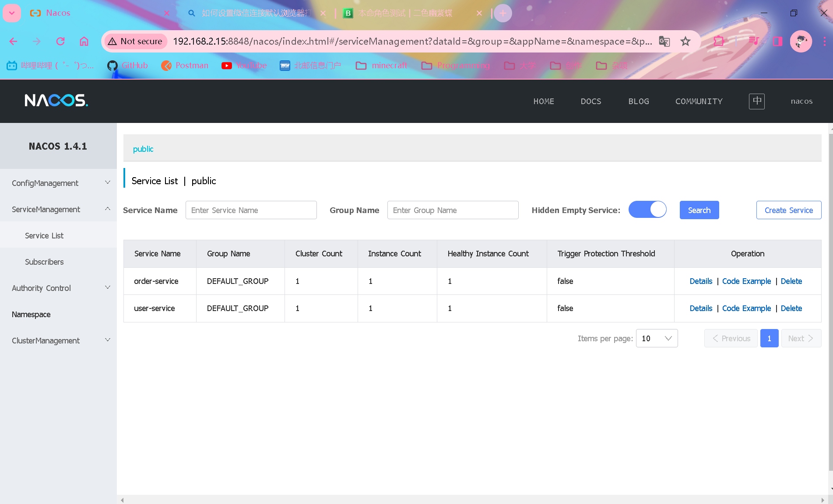This screenshot has height=504, width=833.
Task: Focus the Group Name input field
Action: point(453,210)
